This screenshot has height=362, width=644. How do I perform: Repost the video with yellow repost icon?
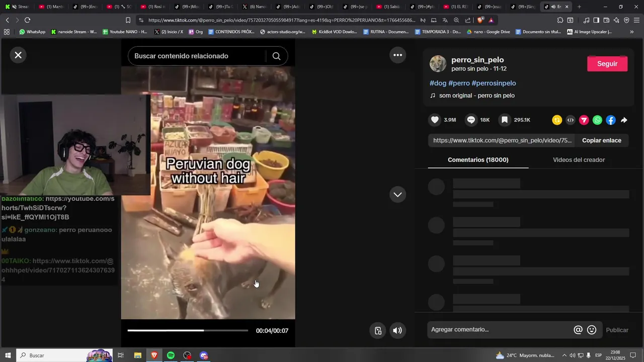(557, 120)
